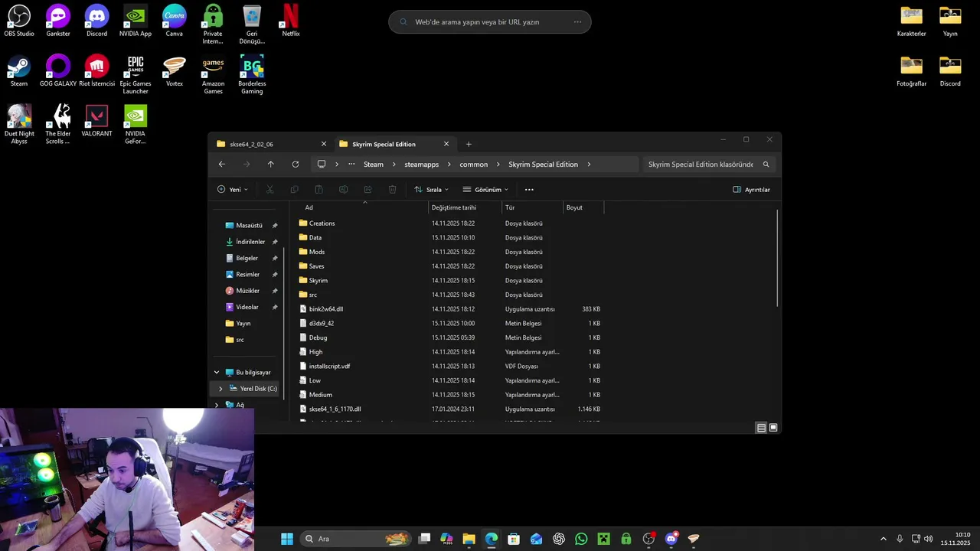
Task: Select the installscript.vdf file
Action: (450, 367)
